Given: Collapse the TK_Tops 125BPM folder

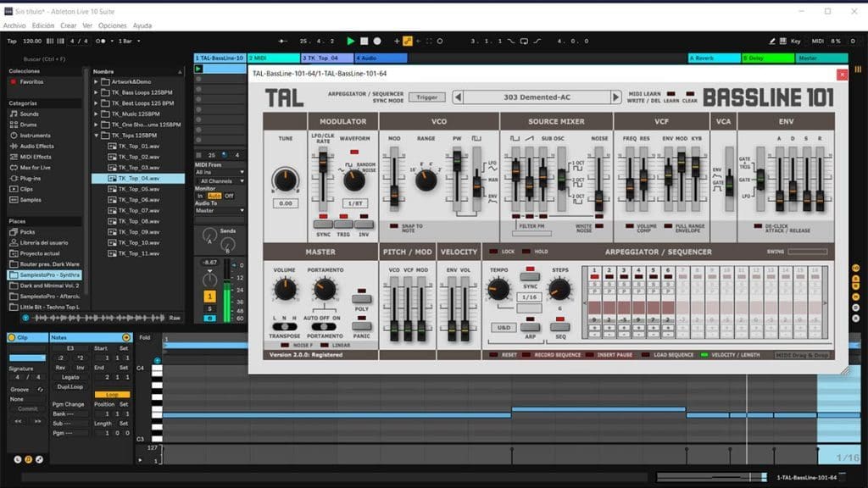Looking at the screenshot, I should (97, 136).
